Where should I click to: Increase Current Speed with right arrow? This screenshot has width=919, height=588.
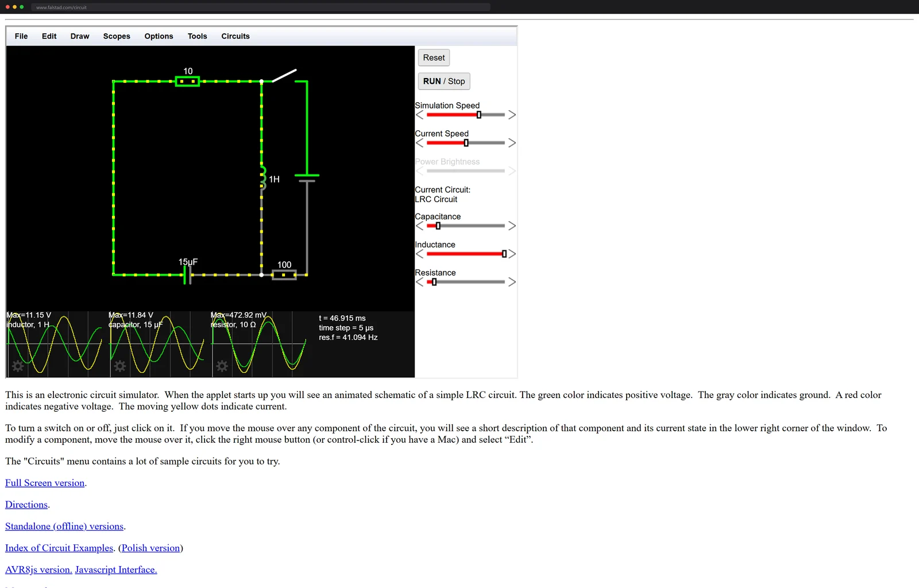coord(512,143)
